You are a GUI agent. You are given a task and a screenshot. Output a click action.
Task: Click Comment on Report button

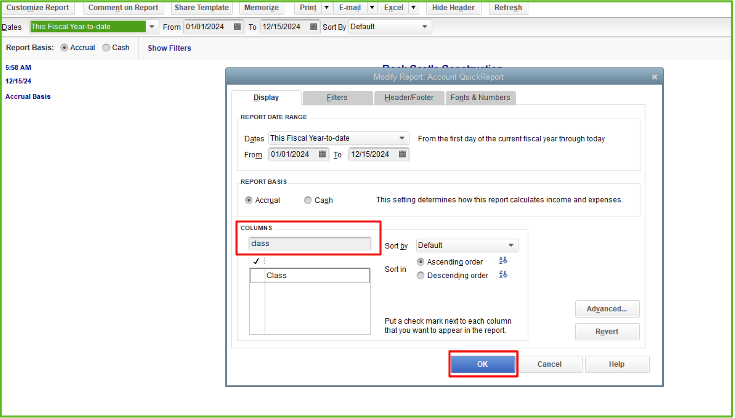(x=123, y=8)
